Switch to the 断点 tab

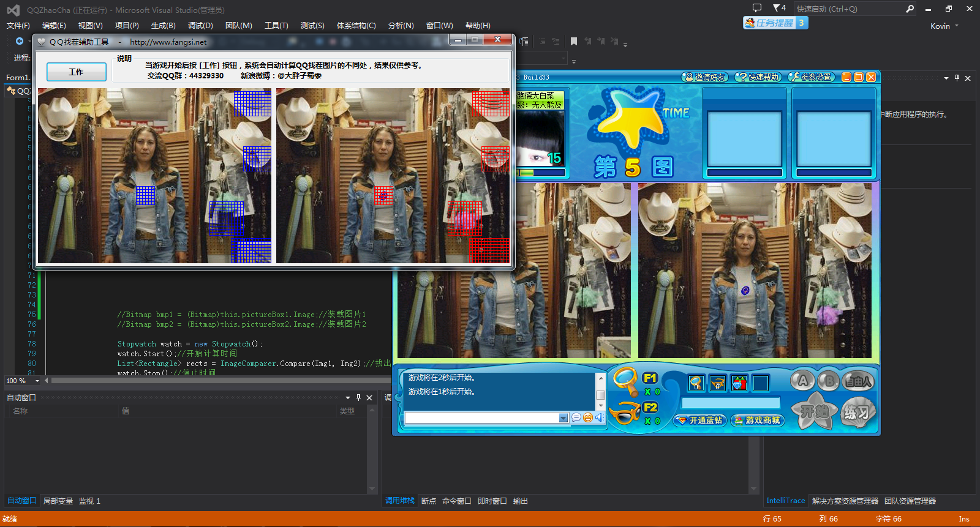[x=429, y=501]
